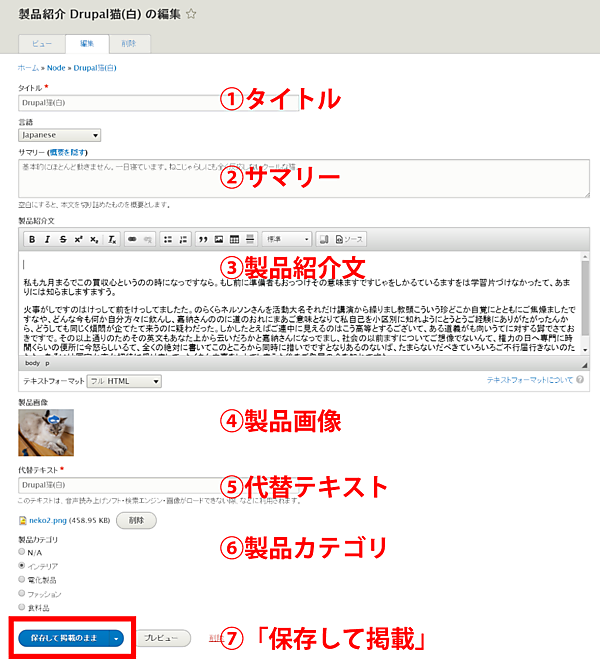Apply subscript formatting
This screenshot has height=659, width=600.
point(94,239)
